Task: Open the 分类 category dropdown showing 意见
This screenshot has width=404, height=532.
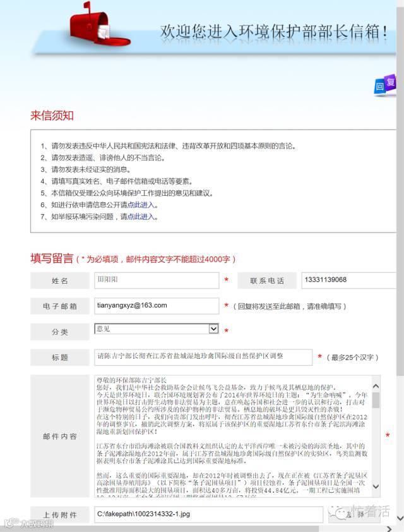Action: pyautogui.click(x=157, y=329)
